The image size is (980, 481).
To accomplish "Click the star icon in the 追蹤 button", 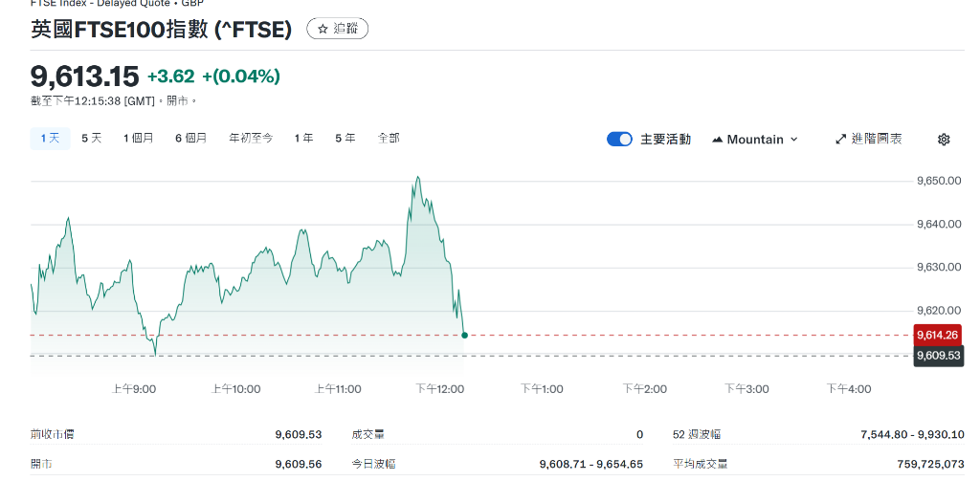I will (323, 30).
